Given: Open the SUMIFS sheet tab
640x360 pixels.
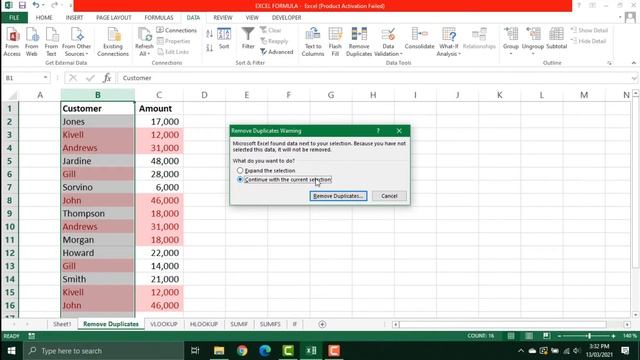Looking at the screenshot, I should (270, 324).
